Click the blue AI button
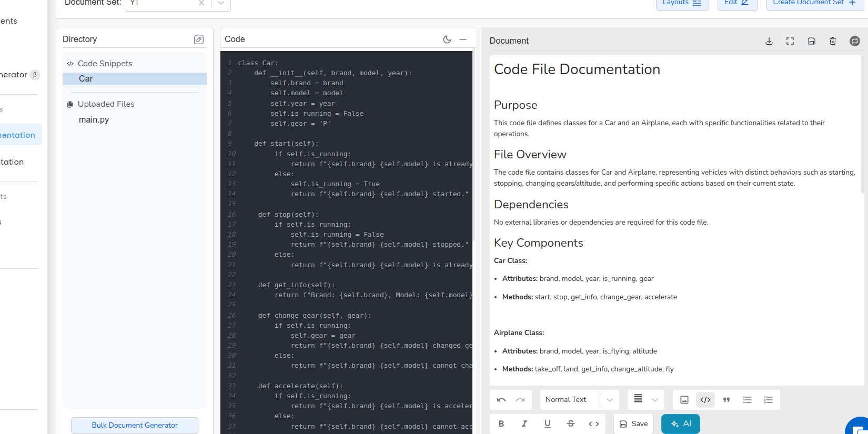This screenshot has height=434, width=868. 680,424
